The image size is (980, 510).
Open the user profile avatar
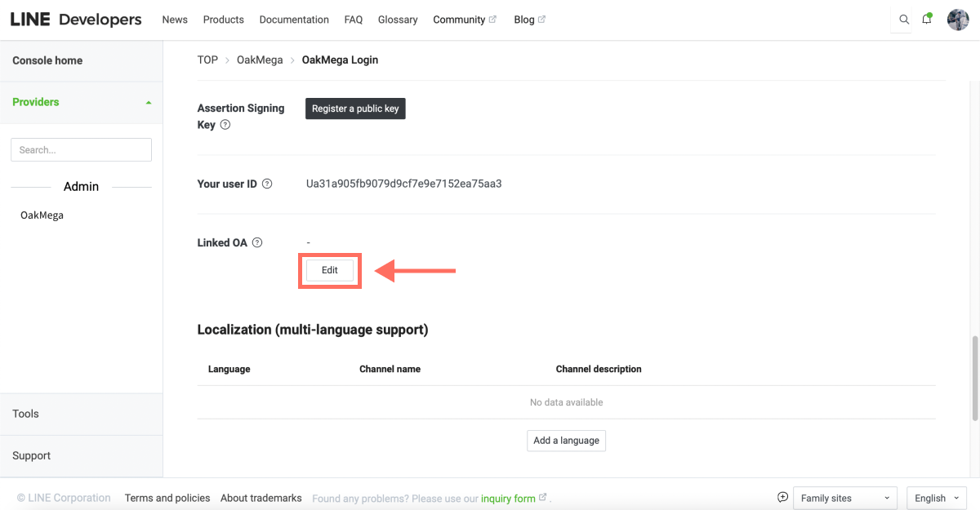tap(958, 20)
